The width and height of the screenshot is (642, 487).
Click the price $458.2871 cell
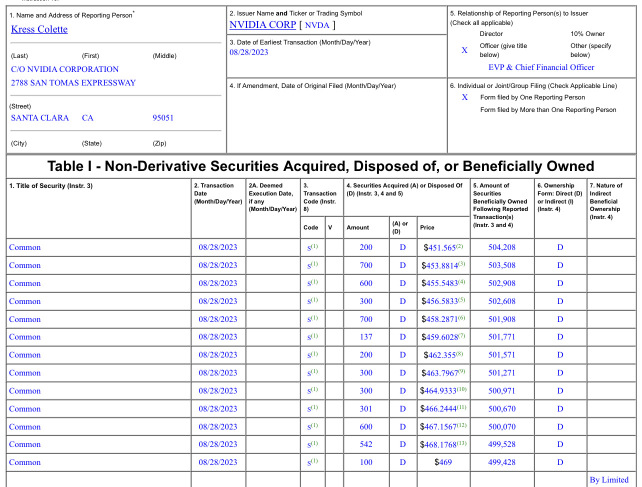click(x=443, y=319)
